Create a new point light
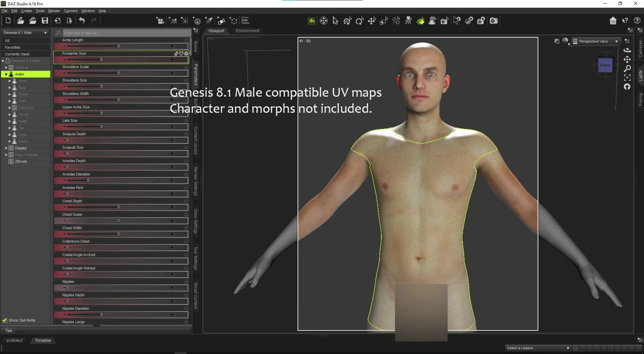 click(185, 21)
